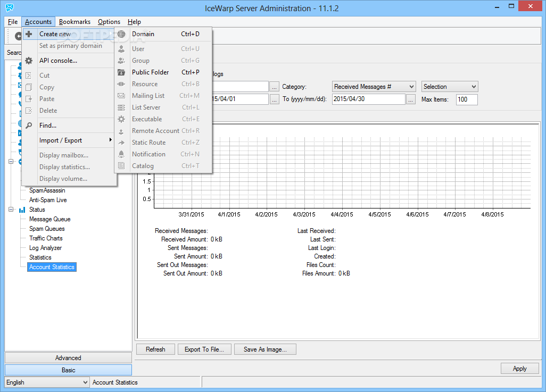
Task: Click the Received Messages: label
Action: 181,231
